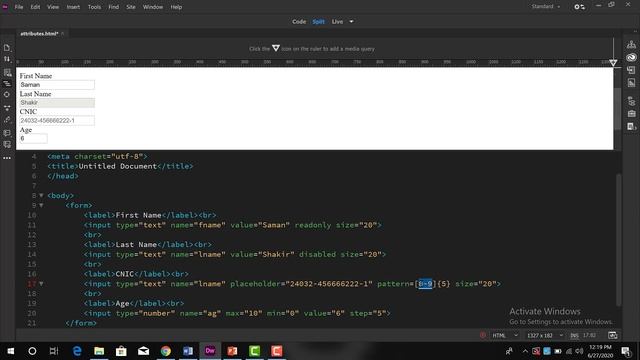
Task: Open the Files panel icon on right dock
Action: pos(631,44)
